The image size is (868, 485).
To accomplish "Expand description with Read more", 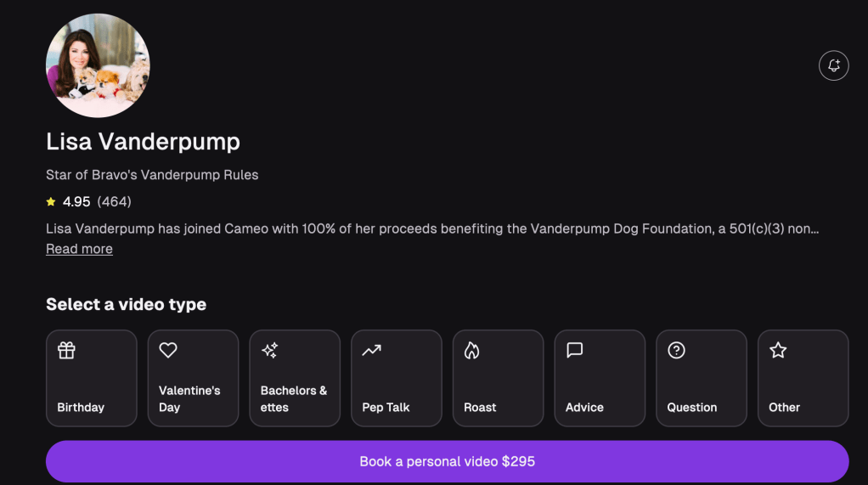I will click(79, 249).
